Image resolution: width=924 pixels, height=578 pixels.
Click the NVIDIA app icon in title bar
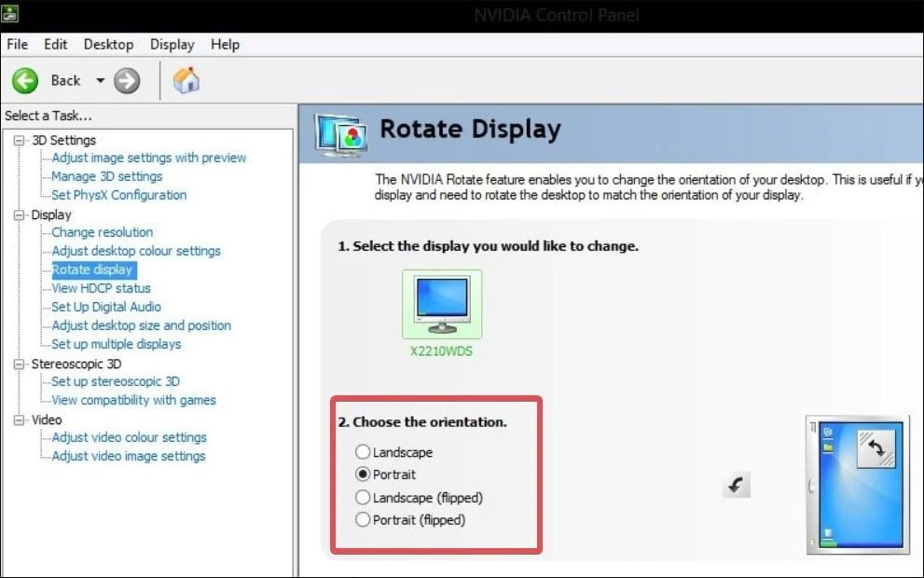(x=9, y=13)
